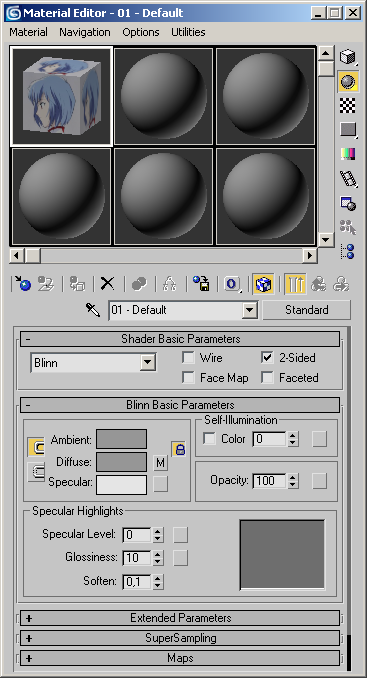Open the Blinn shader type dropdown

coord(148,362)
